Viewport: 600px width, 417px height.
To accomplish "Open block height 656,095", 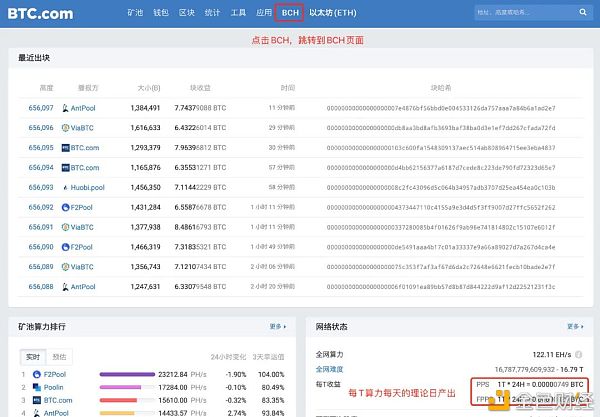I will (x=41, y=148).
